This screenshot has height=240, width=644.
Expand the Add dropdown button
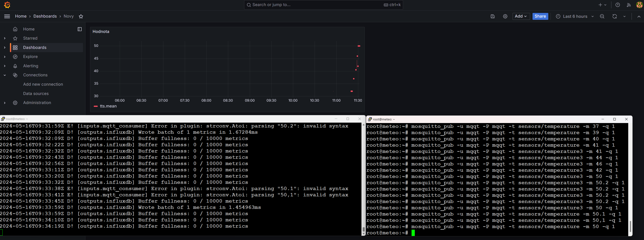pos(521,17)
